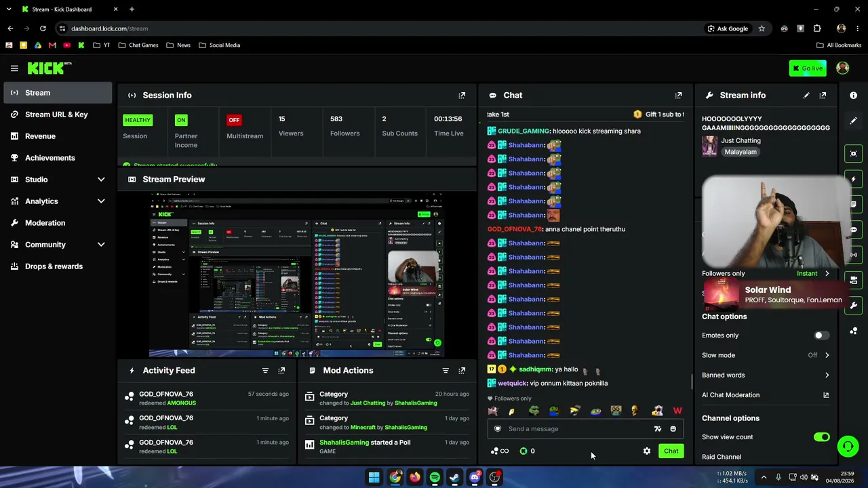Image resolution: width=868 pixels, height=488 pixels.
Task: Open Banned words settings
Action: point(766,375)
